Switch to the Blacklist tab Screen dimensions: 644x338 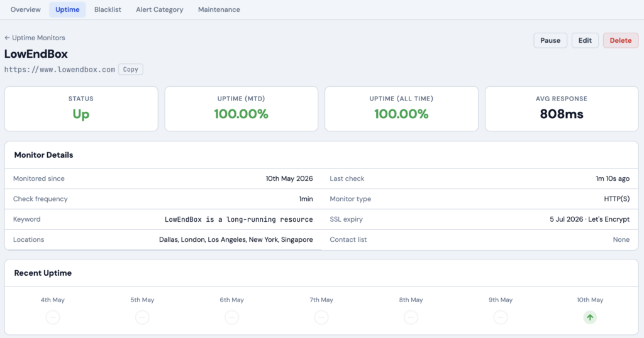pos(108,9)
